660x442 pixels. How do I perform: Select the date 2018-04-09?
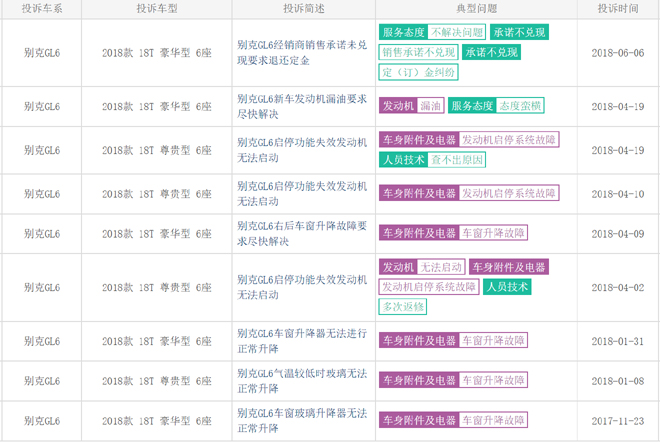tap(618, 234)
